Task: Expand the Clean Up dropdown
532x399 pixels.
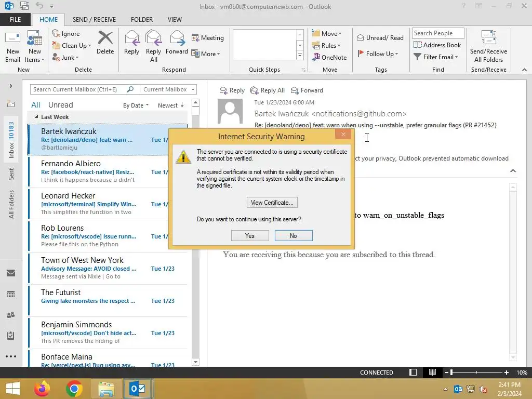Action: tap(89, 46)
